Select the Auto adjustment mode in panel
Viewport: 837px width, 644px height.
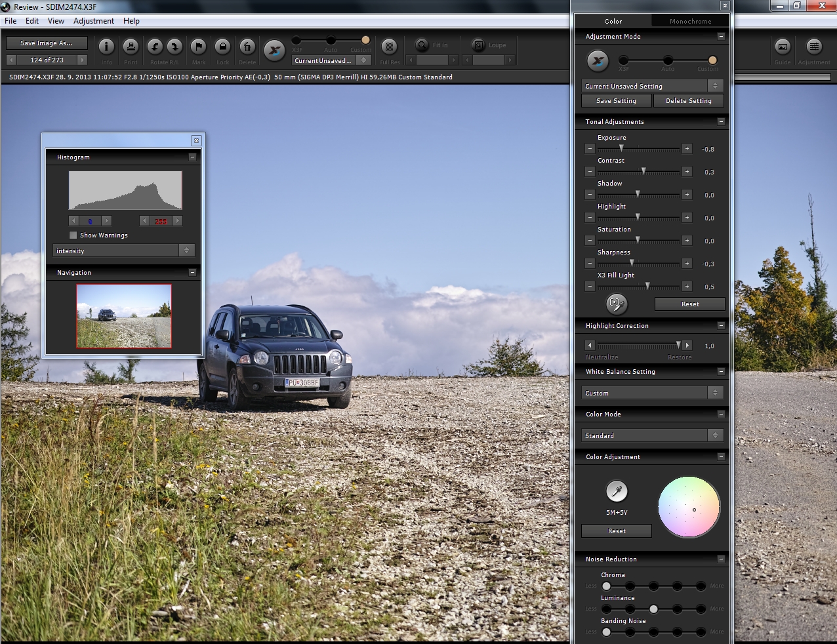tap(668, 60)
